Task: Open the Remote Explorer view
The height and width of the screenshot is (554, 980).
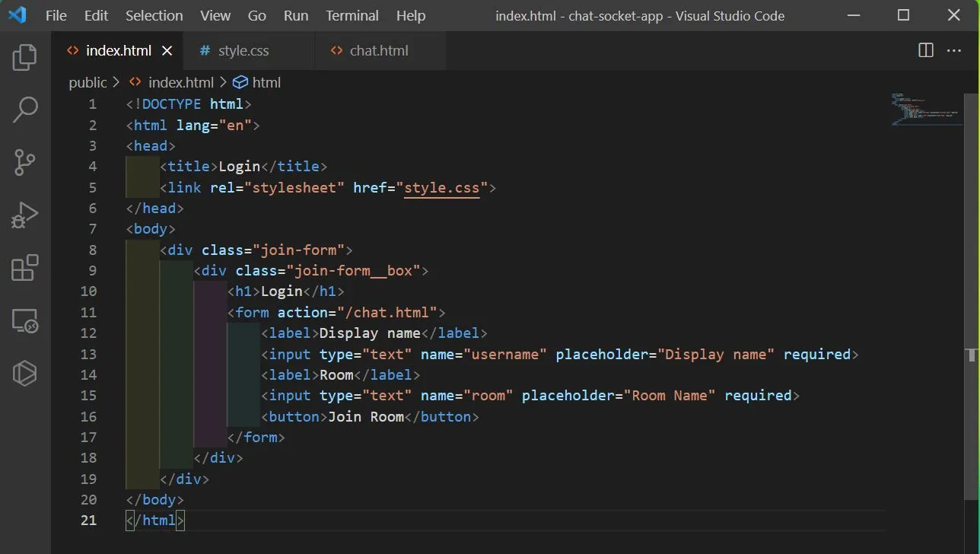Action: [x=25, y=320]
